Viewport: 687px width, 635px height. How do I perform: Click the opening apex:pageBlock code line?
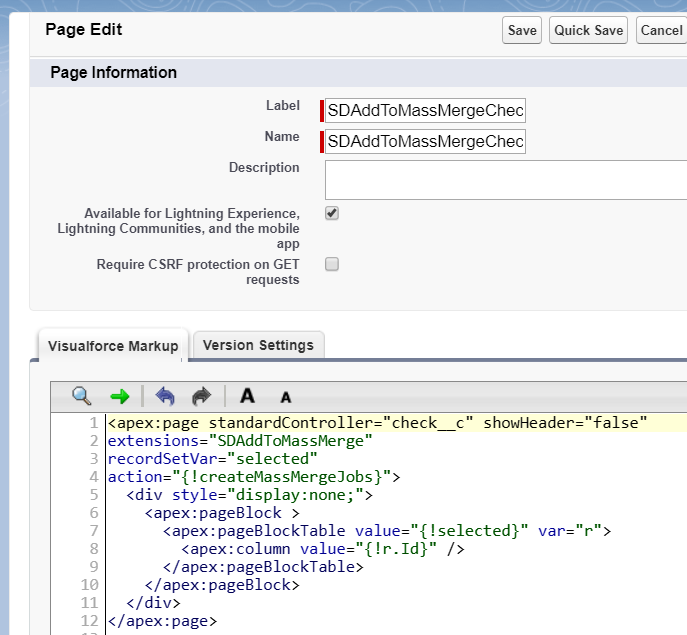(x=222, y=513)
